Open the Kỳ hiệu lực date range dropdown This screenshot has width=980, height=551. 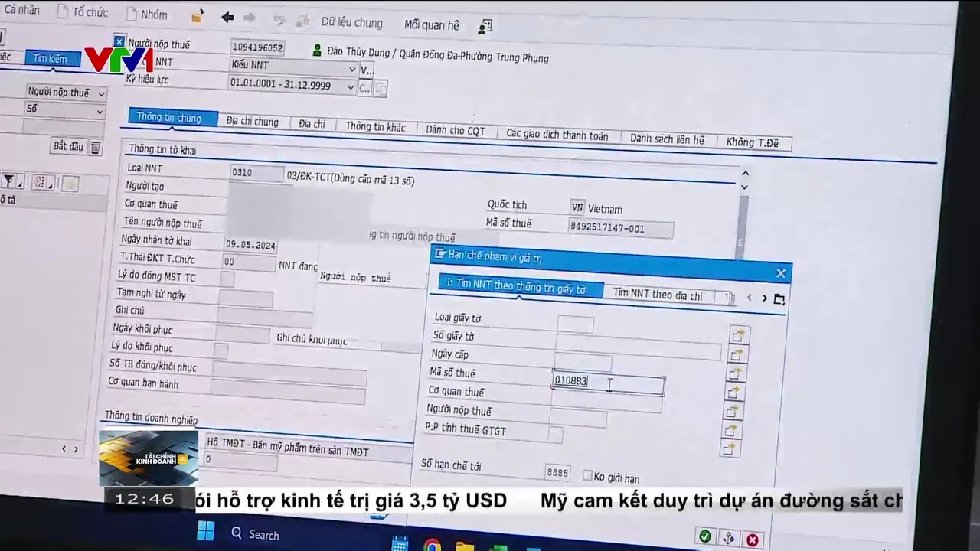pyautogui.click(x=351, y=87)
